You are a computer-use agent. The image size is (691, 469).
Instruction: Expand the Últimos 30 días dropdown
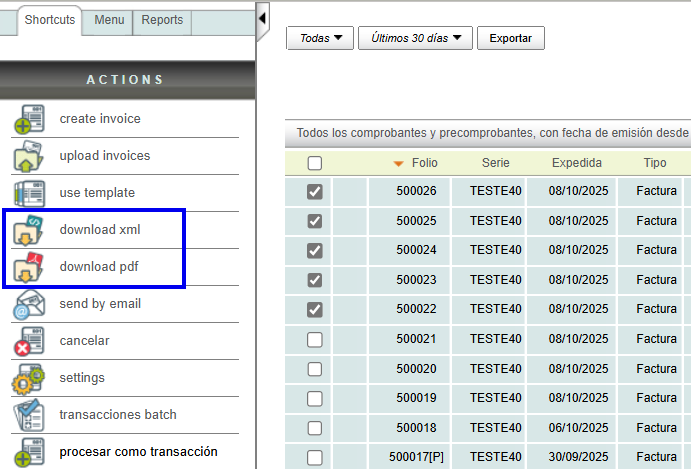tap(415, 38)
